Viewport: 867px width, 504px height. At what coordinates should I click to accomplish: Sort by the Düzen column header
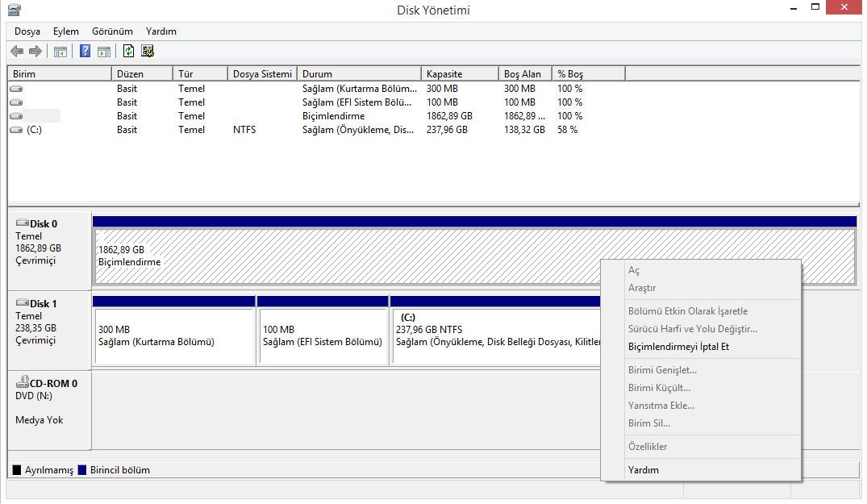[142, 73]
